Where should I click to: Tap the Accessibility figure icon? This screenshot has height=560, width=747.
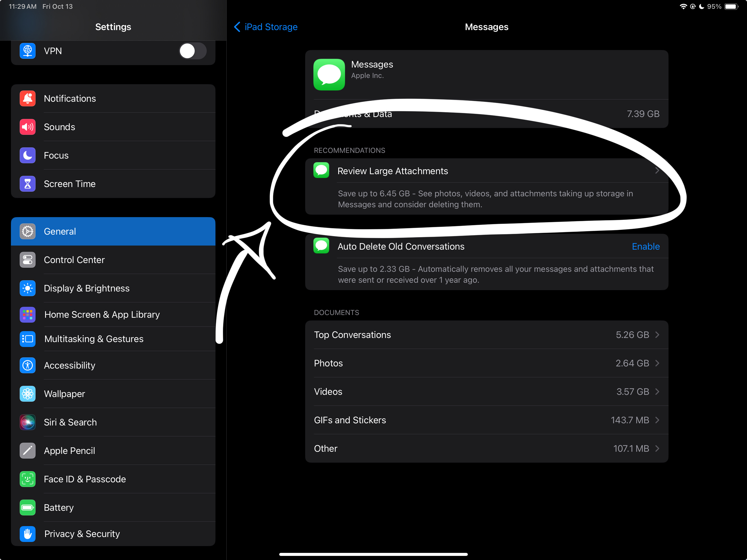pos(27,366)
